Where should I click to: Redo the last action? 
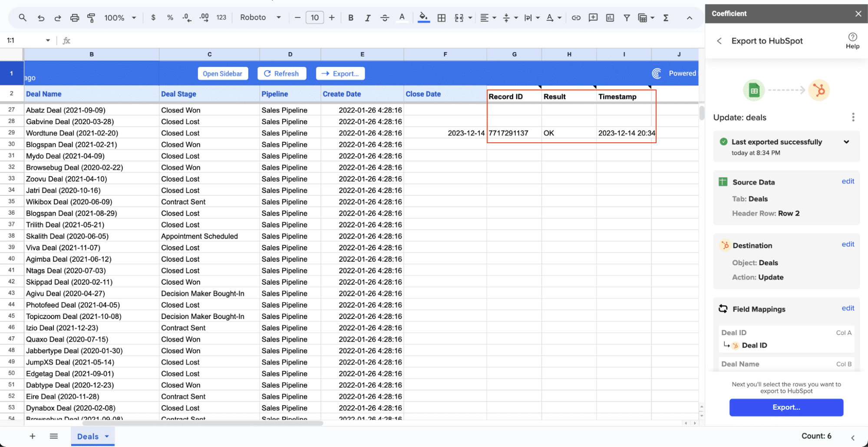57,18
